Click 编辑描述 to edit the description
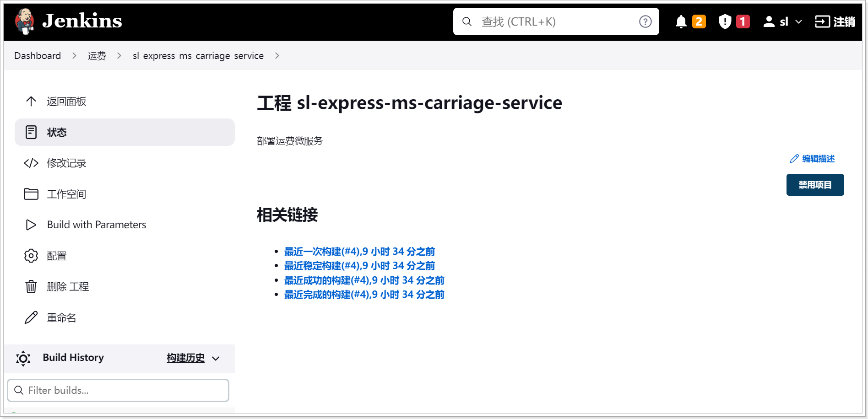The width and height of the screenshot is (868, 419). click(x=819, y=159)
